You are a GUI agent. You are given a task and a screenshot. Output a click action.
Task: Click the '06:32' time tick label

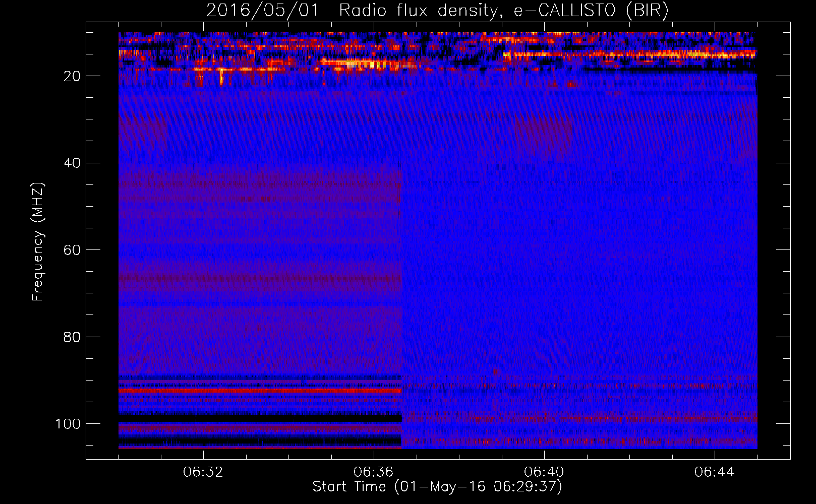[x=203, y=472]
